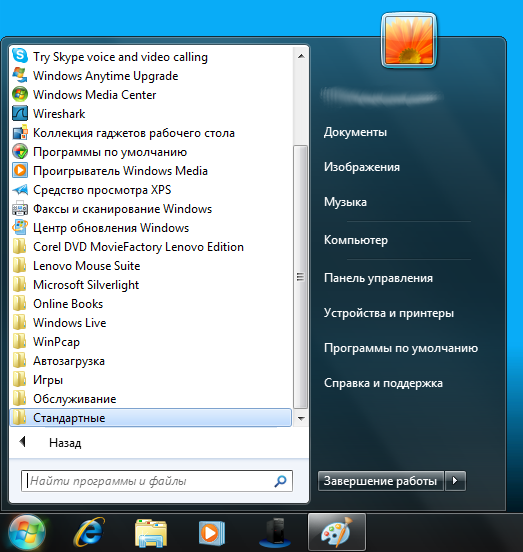Launch Проигрыватель Windows Media

pyautogui.click(x=151, y=171)
